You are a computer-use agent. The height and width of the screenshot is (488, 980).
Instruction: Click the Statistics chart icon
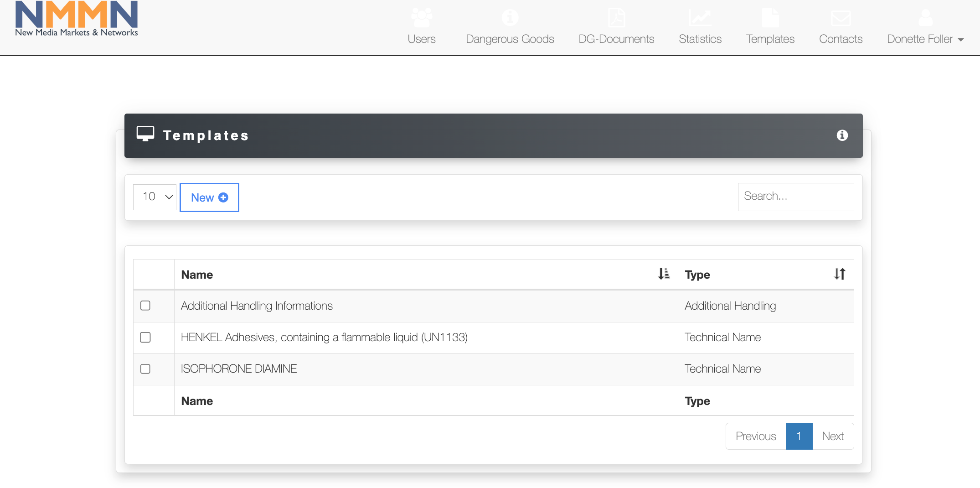coord(700,18)
